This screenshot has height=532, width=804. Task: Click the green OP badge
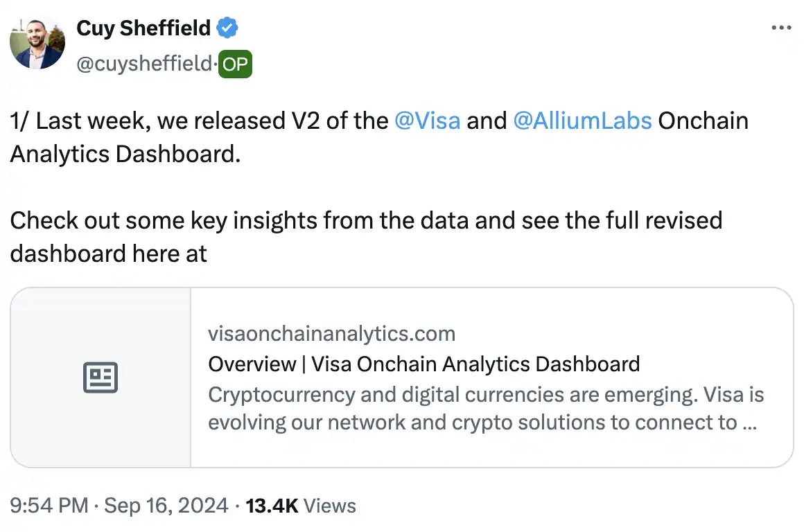click(235, 64)
